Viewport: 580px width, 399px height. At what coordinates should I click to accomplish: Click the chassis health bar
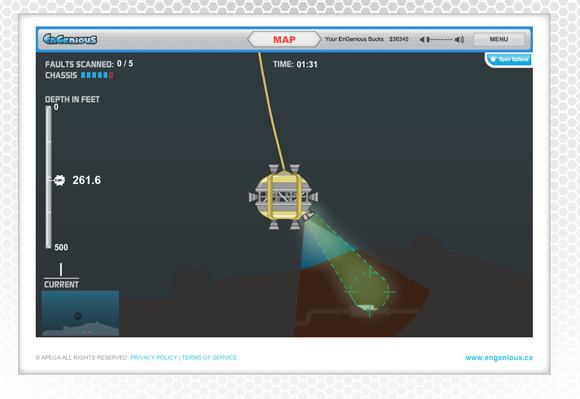97,75
